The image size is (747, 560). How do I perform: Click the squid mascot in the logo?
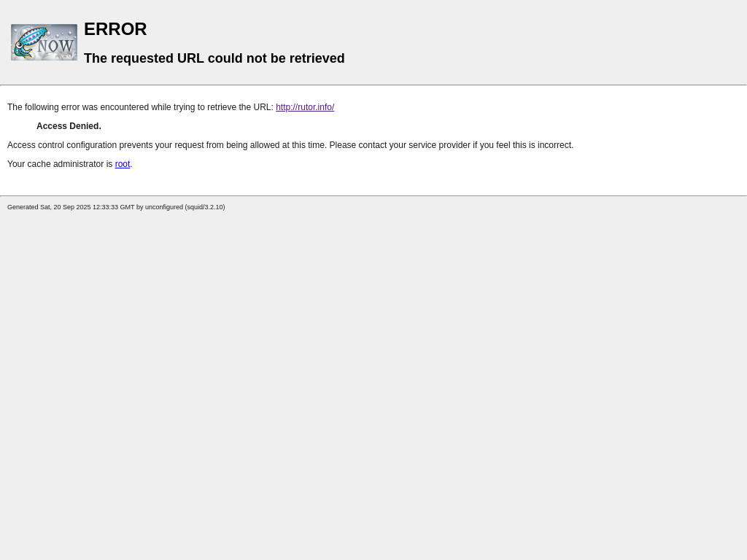27,42
